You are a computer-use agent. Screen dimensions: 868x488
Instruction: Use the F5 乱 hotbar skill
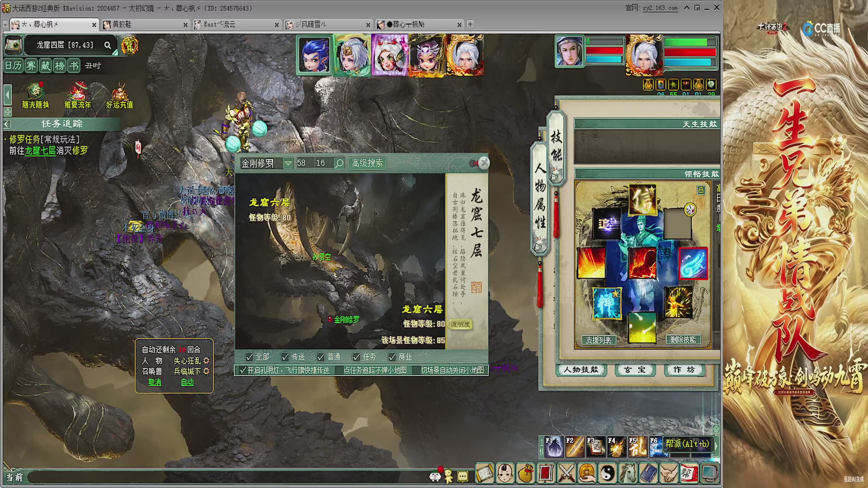[x=637, y=447]
